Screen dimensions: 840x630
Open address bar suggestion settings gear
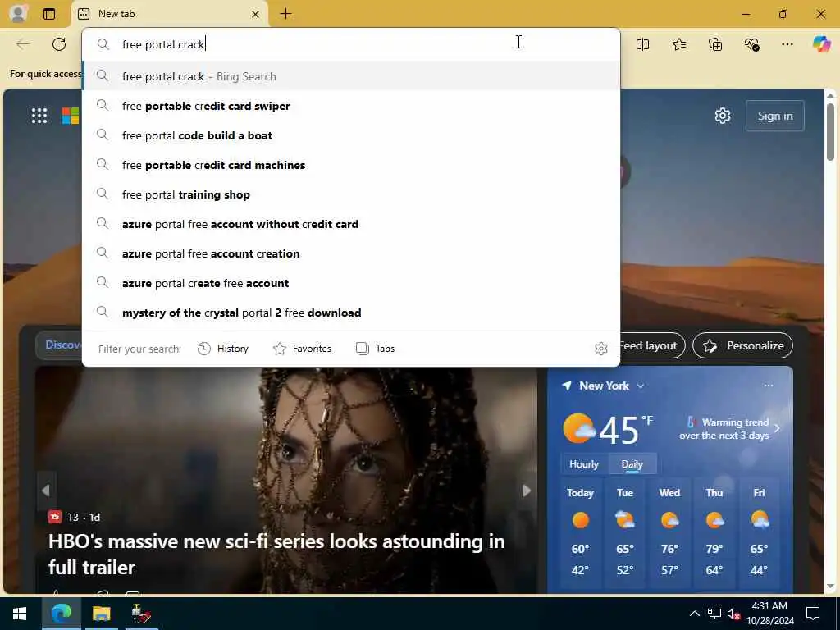601,349
